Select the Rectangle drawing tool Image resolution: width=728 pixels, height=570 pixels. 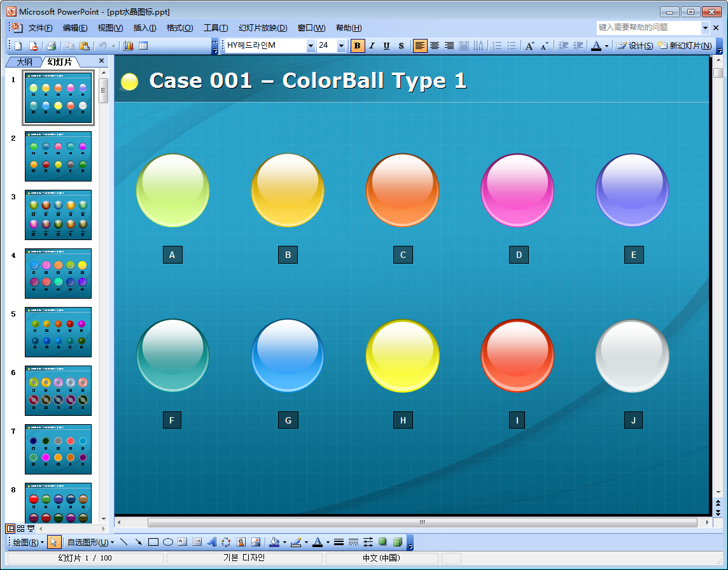click(x=153, y=542)
